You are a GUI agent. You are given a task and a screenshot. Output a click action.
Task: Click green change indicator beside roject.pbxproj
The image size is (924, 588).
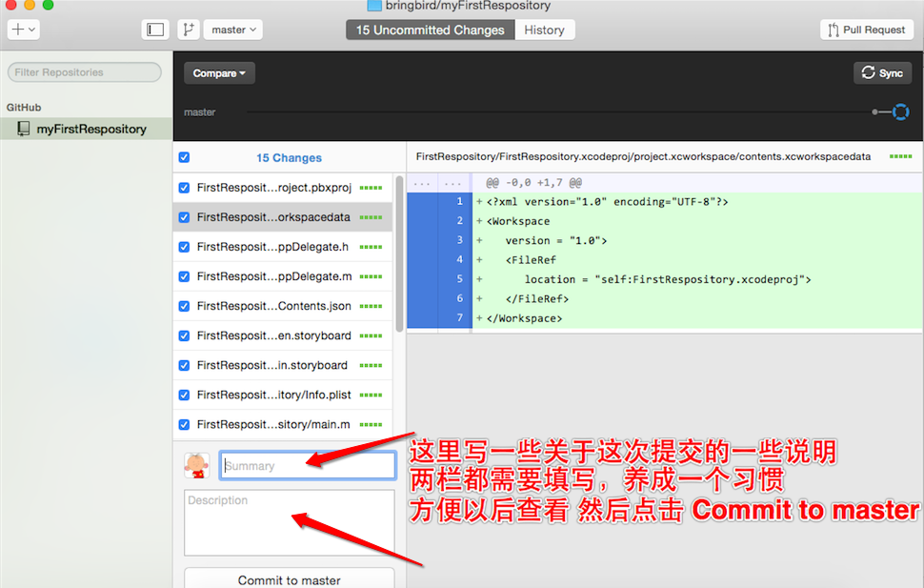pyautogui.click(x=371, y=188)
